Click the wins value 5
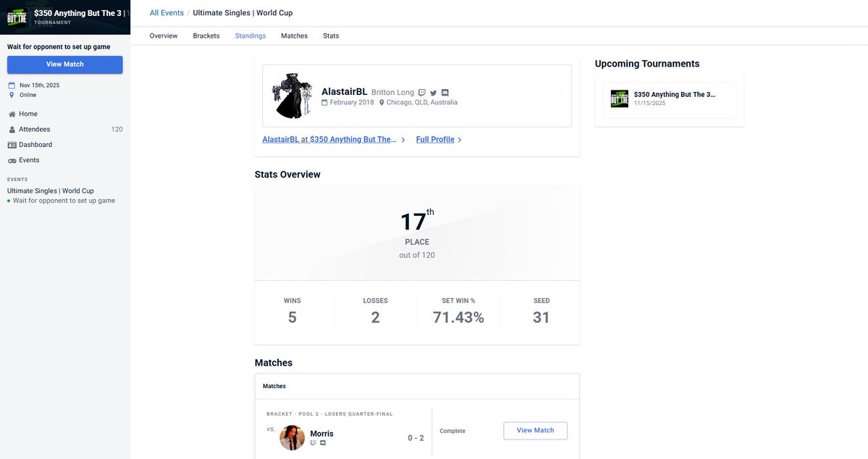 point(292,317)
